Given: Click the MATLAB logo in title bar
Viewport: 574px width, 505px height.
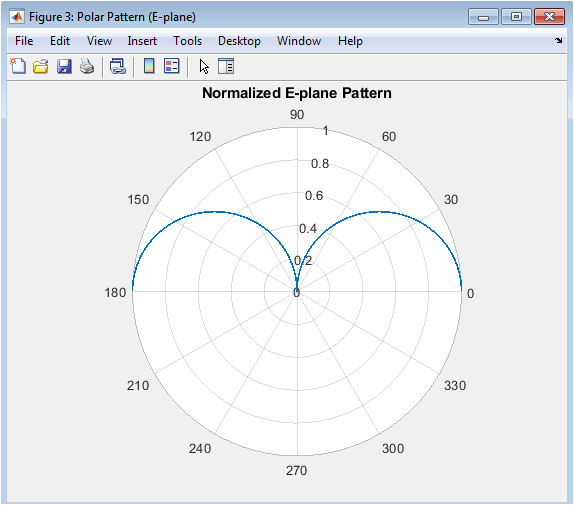Looking at the screenshot, I should pyautogui.click(x=17, y=16).
